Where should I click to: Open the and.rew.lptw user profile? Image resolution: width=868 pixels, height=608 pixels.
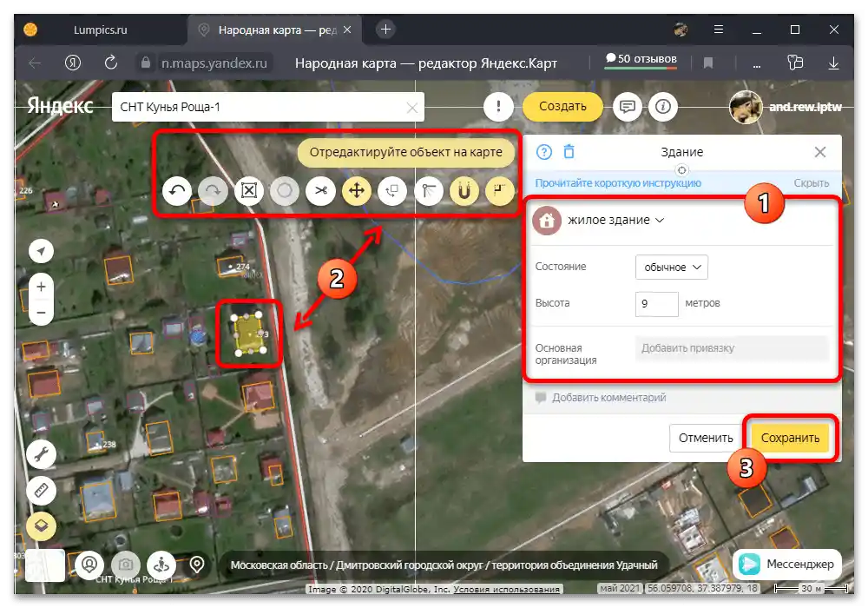786,107
